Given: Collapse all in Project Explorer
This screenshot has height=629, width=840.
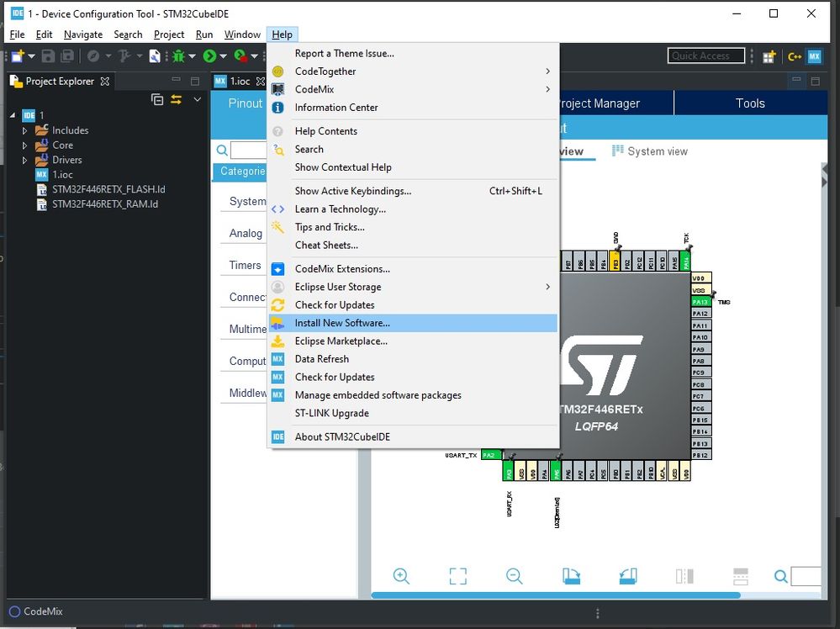Looking at the screenshot, I should pos(157,100).
